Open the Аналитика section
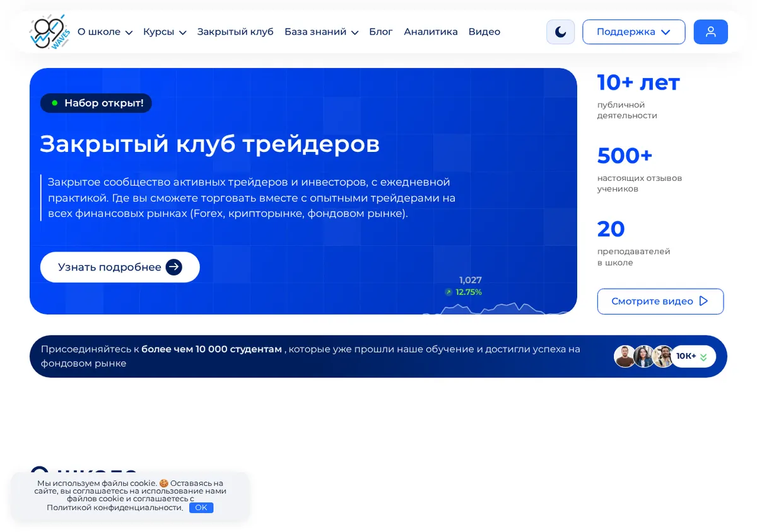 (431, 32)
